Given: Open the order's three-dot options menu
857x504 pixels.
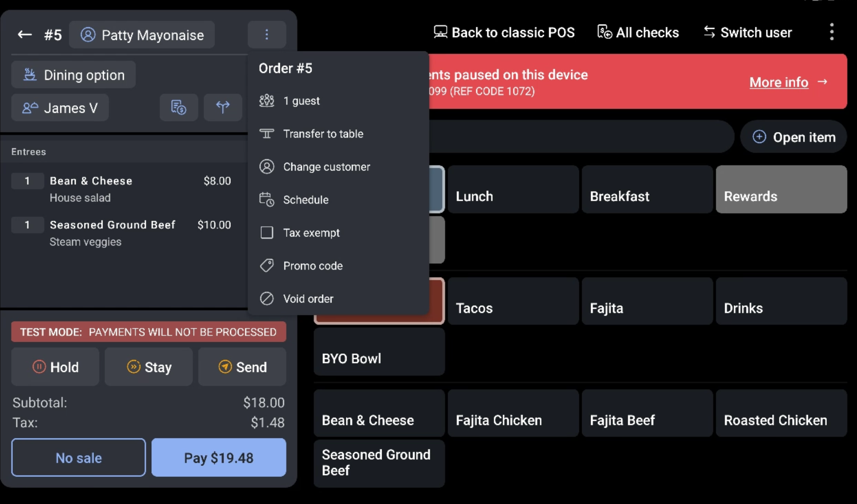Looking at the screenshot, I should coord(267,35).
